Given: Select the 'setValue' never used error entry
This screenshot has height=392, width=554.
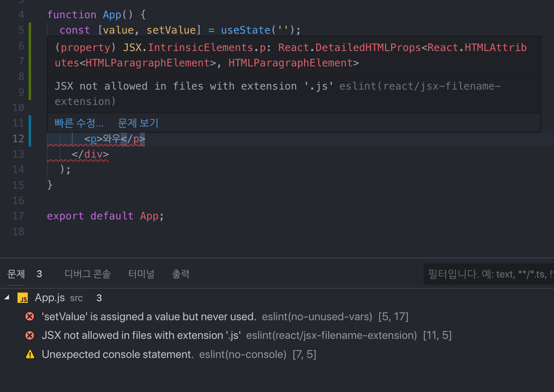Looking at the screenshot, I should (149, 317).
